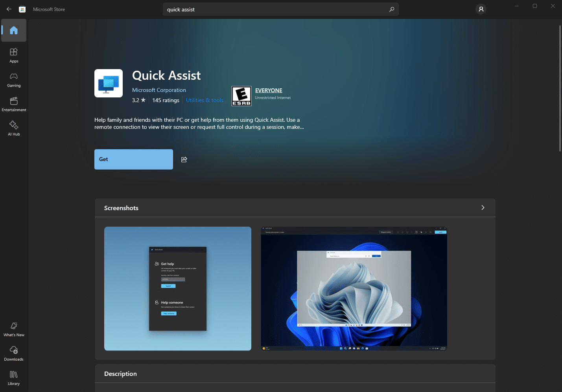
Task: Click the Microsoft Store logo icon
Action: coord(22,9)
